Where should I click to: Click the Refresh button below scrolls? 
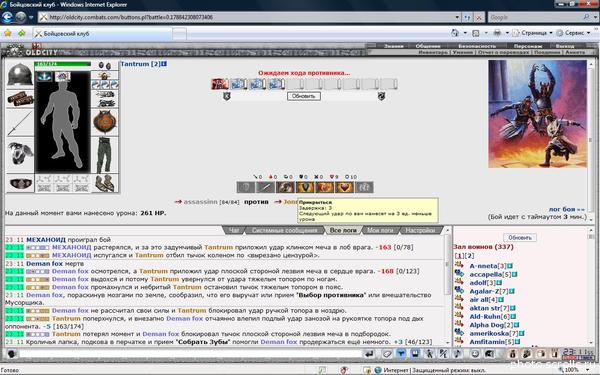304,96
